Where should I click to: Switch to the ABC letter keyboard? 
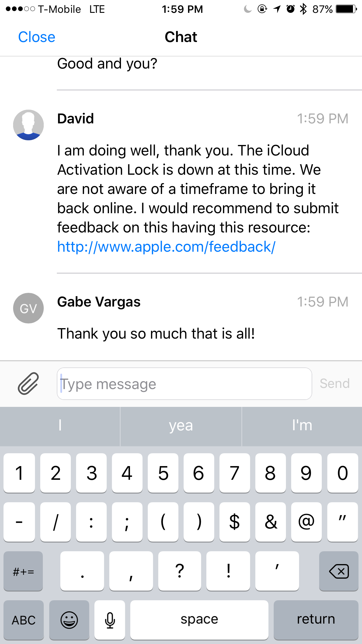pyautogui.click(x=24, y=619)
